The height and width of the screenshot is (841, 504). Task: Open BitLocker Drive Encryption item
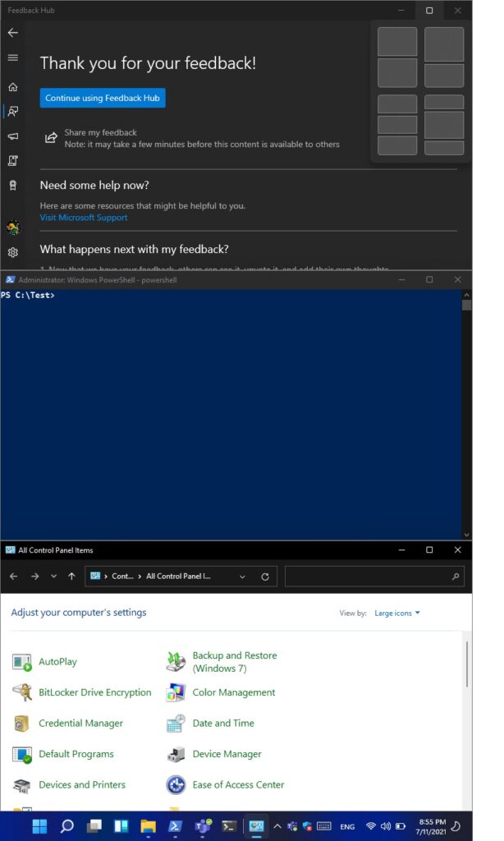tap(94, 692)
